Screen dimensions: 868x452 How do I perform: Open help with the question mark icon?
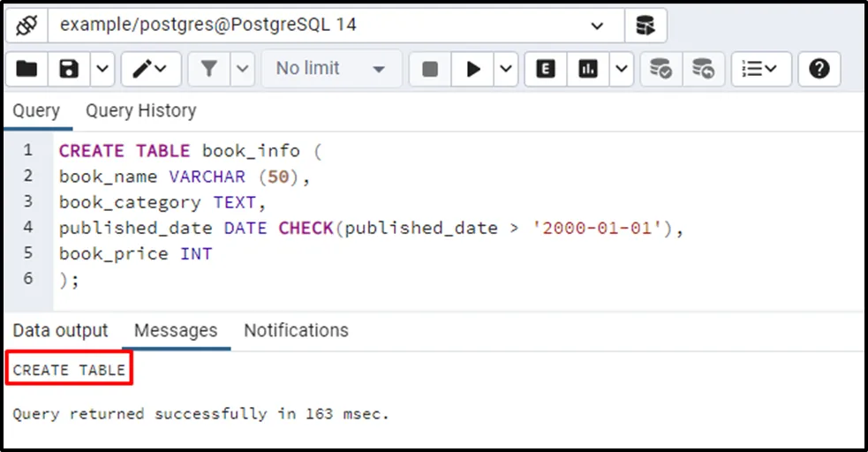point(819,69)
